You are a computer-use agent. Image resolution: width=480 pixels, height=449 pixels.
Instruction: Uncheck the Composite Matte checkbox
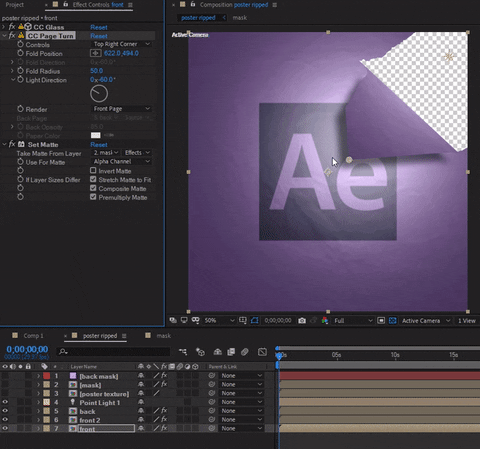pyautogui.click(x=93, y=188)
